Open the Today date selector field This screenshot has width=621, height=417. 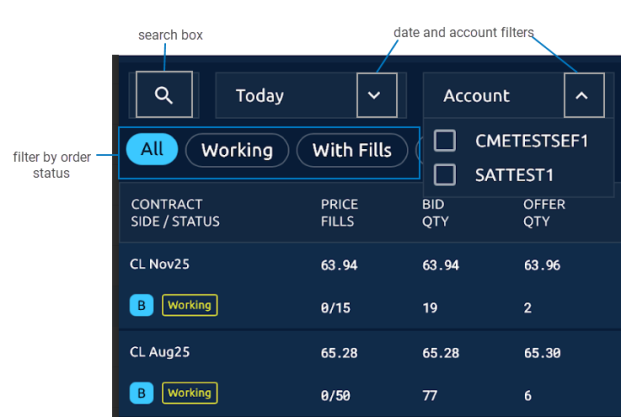pyautogui.click(x=285, y=96)
